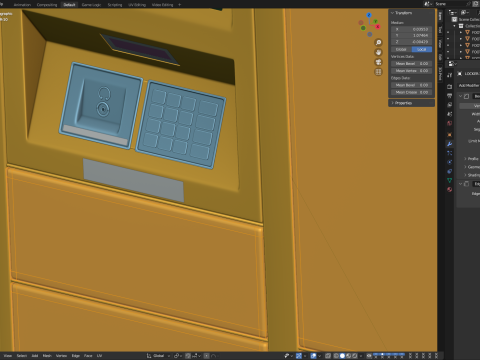
Task: Expand the Properties panel in sidebar
Action: tap(393, 103)
